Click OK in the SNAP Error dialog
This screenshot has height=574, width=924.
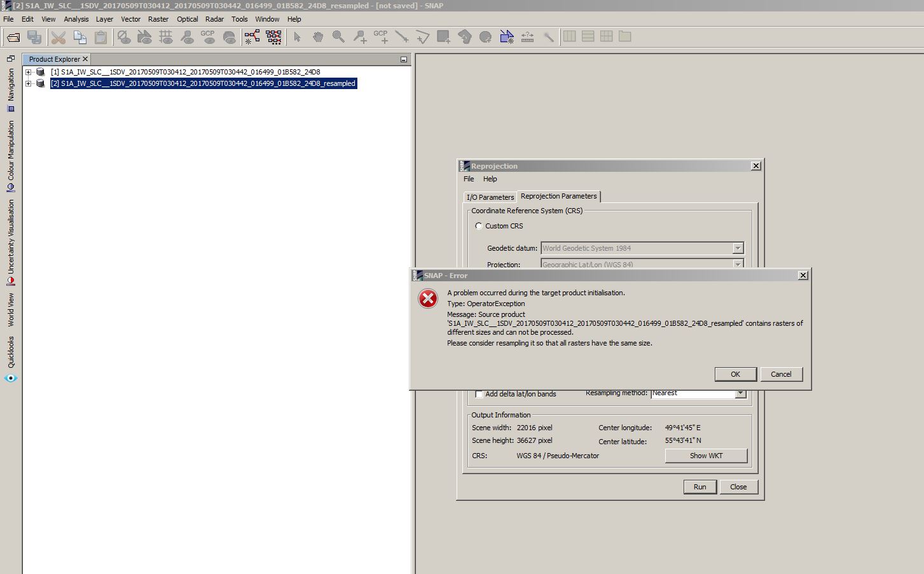point(735,374)
